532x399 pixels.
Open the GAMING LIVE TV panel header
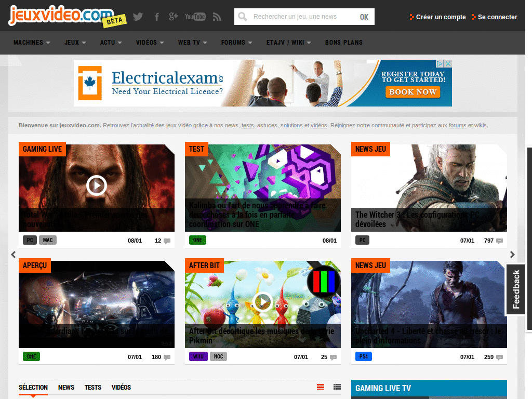pos(429,388)
